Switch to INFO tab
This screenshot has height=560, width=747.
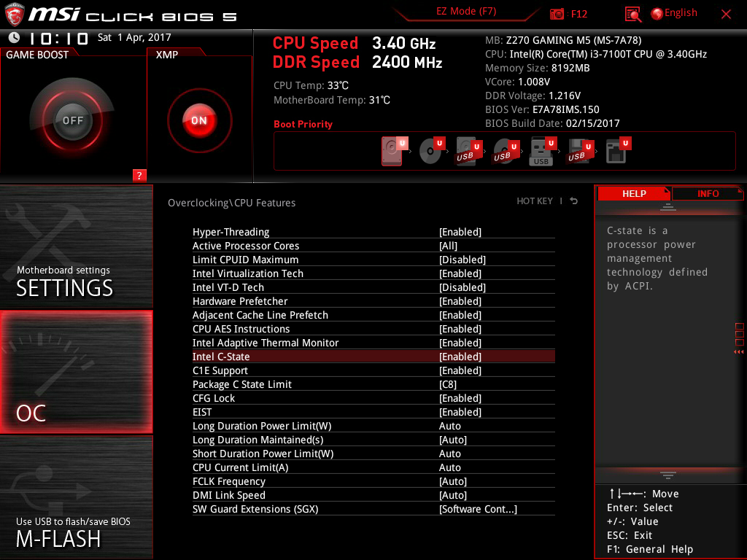[x=708, y=194]
